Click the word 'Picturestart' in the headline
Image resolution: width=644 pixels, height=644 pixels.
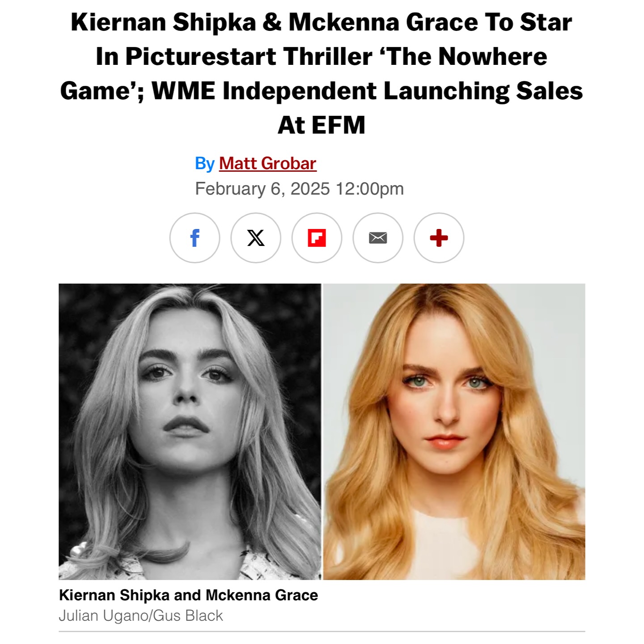point(201,57)
